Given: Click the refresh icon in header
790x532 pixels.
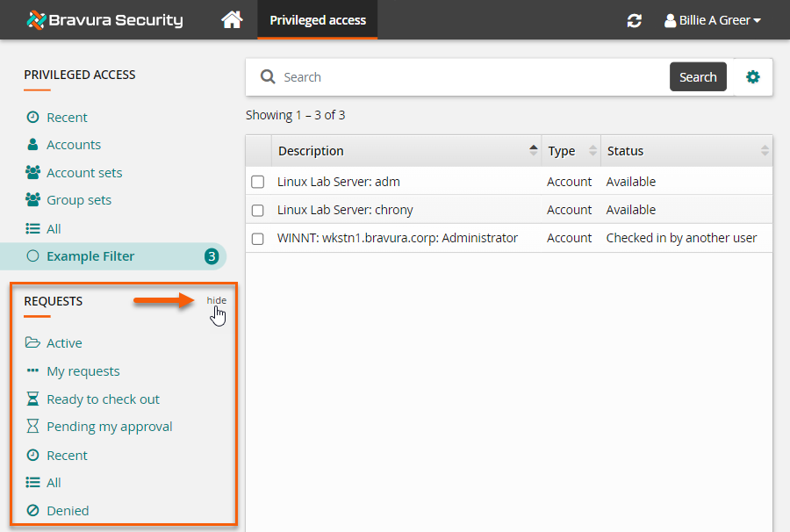Looking at the screenshot, I should pyautogui.click(x=634, y=20).
